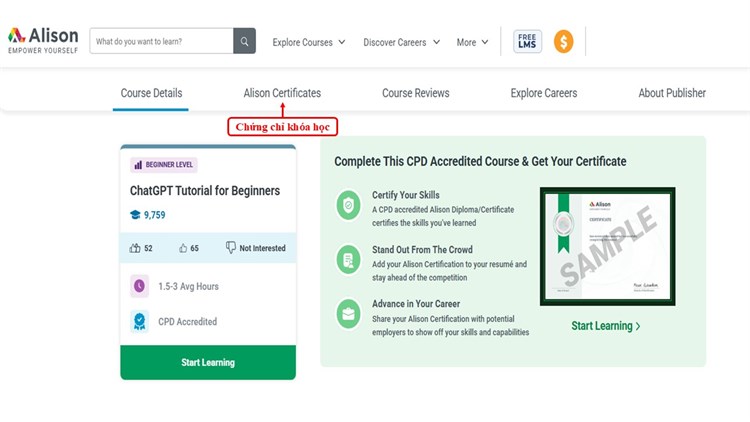
Task: Open the More dropdown menu
Action: 472,42
